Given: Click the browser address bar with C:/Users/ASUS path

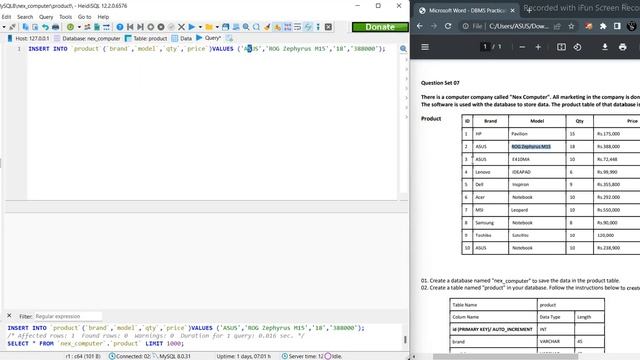Looking at the screenshot, I should pyautogui.click(x=518, y=26).
